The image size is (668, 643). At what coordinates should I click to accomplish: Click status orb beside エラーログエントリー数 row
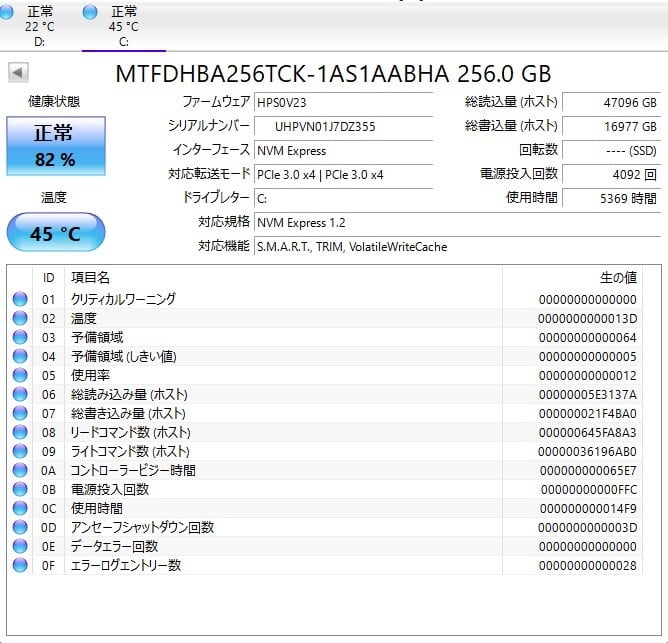[20, 565]
